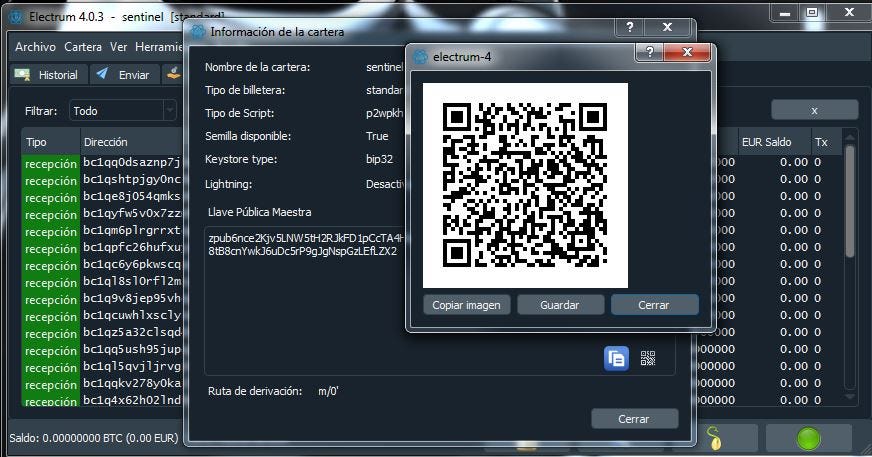This screenshot has width=872, height=457.
Task: Click Copiar imagen in the QR dialog
Action: point(467,305)
